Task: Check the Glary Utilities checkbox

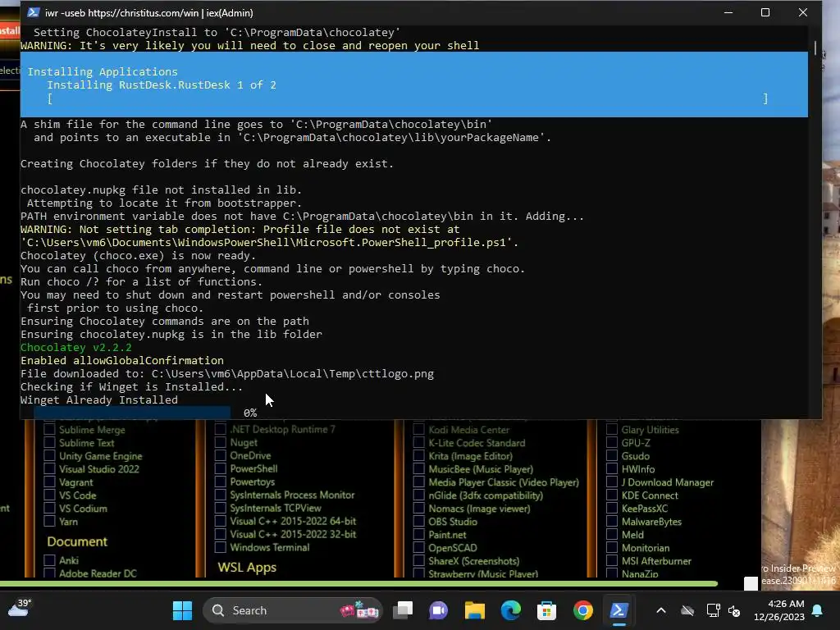Action: click(612, 429)
